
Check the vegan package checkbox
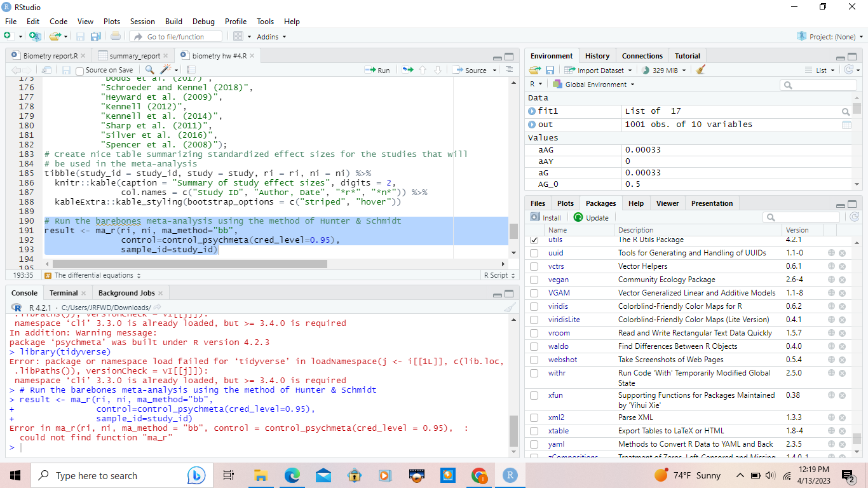[x=534, y=280]
